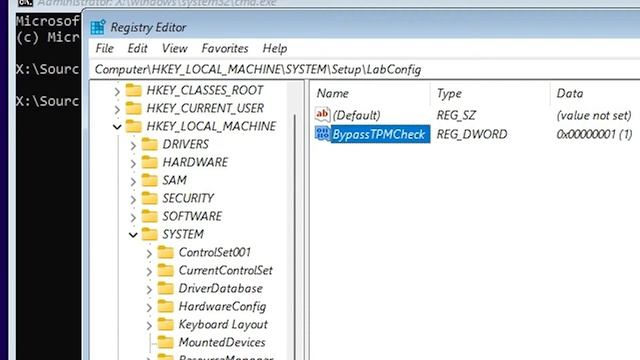Viewport: 640px width, 360px height.
Task: Select the DRIVERS tree label
Action: coord(186,144)
